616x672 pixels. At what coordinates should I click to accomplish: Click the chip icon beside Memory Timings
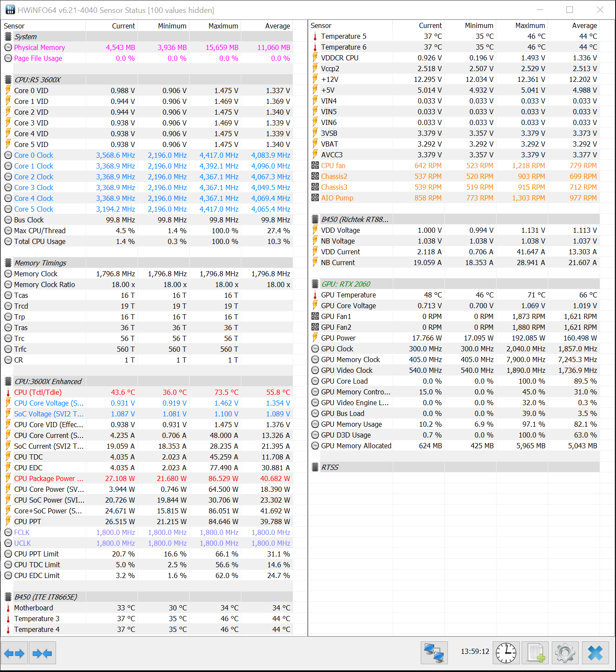click(8, 263)
